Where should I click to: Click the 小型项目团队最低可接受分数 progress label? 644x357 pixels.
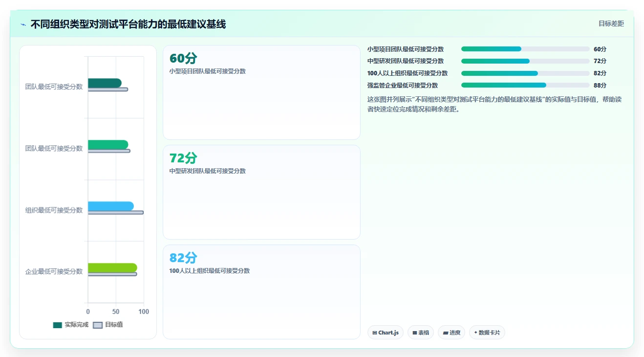click(406, 49)
